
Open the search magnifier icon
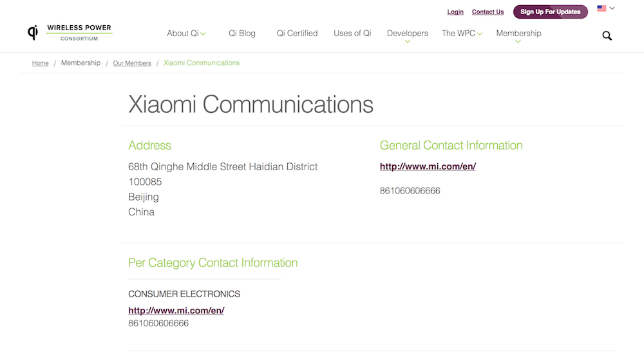pos(607,35)
